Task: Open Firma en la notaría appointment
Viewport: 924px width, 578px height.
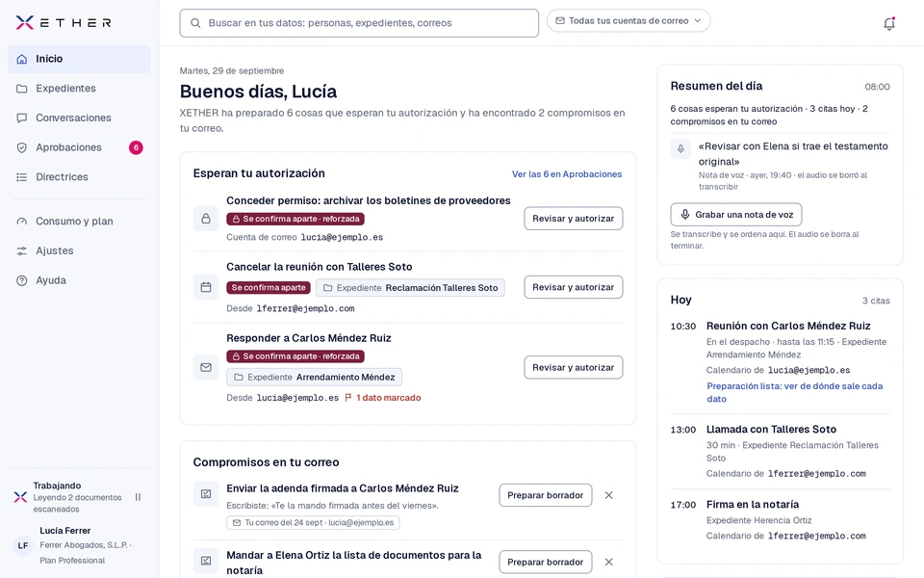Action: coord(753,504)
